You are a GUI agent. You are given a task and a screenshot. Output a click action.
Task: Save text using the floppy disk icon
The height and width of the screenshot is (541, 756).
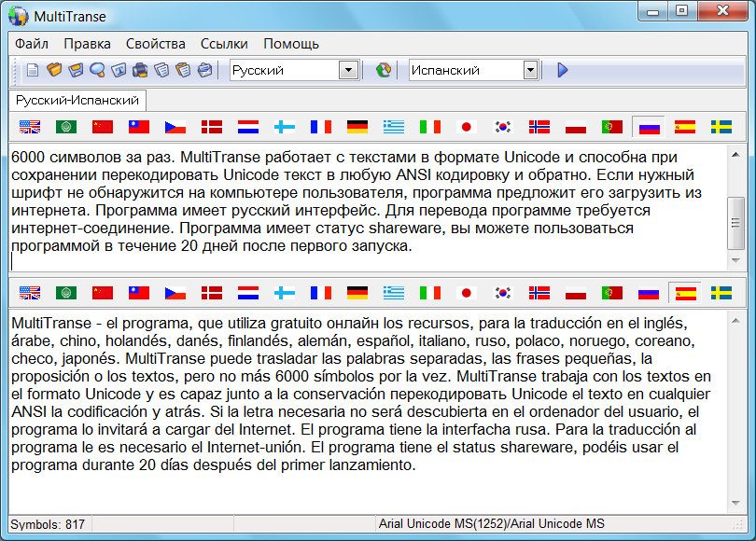[x=76, y=70]
